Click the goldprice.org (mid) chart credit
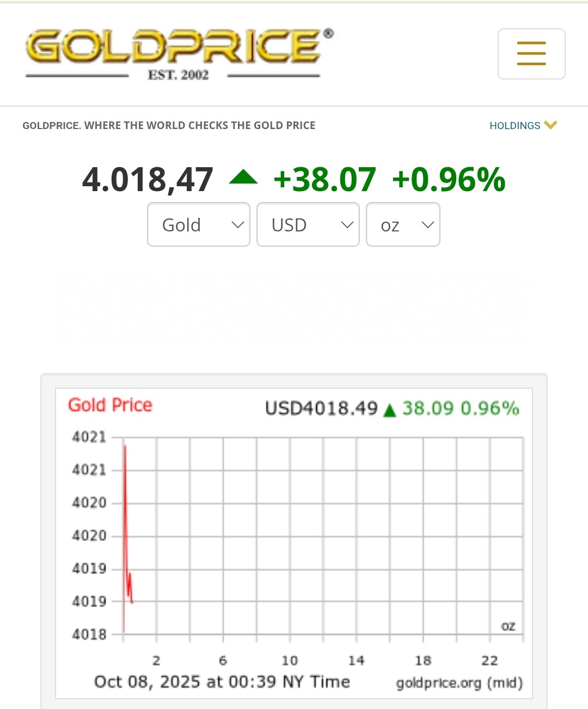The width and height of the screenshot is (588, 709). click(x=459, y=683)
